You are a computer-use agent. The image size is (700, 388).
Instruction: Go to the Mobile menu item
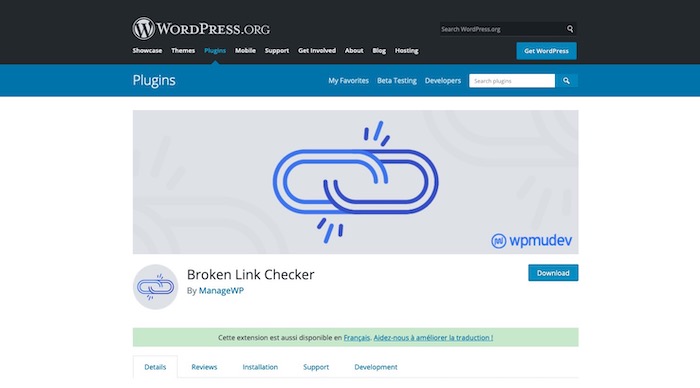point(245,50)
